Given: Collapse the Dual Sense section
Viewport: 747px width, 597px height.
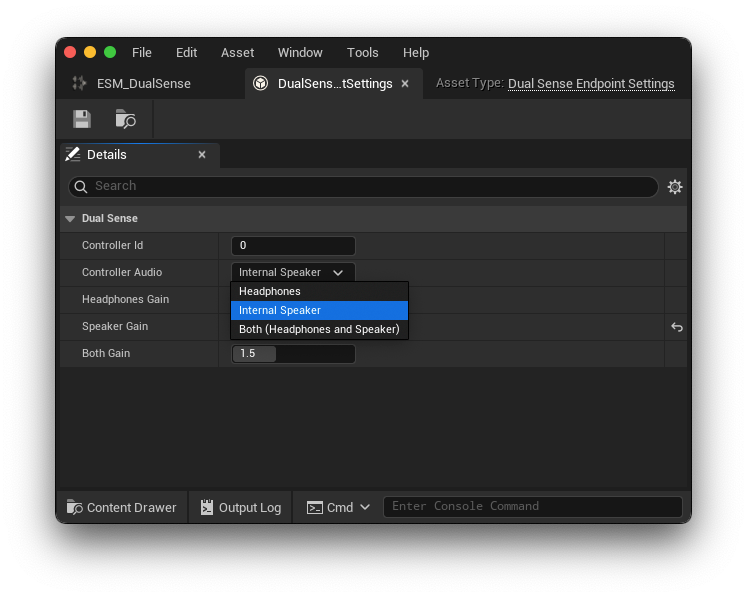Looking at the screenshot, I should 70,219.
